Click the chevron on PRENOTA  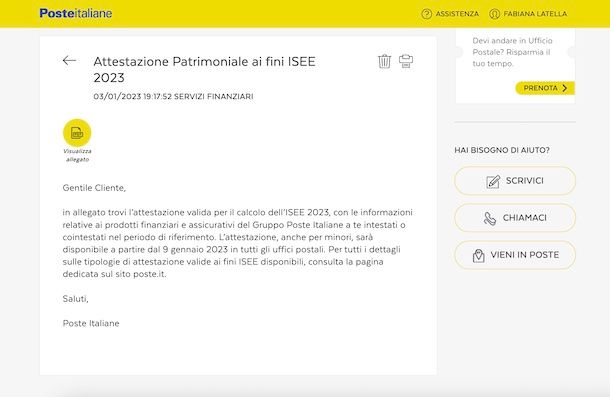coord(565,88)
